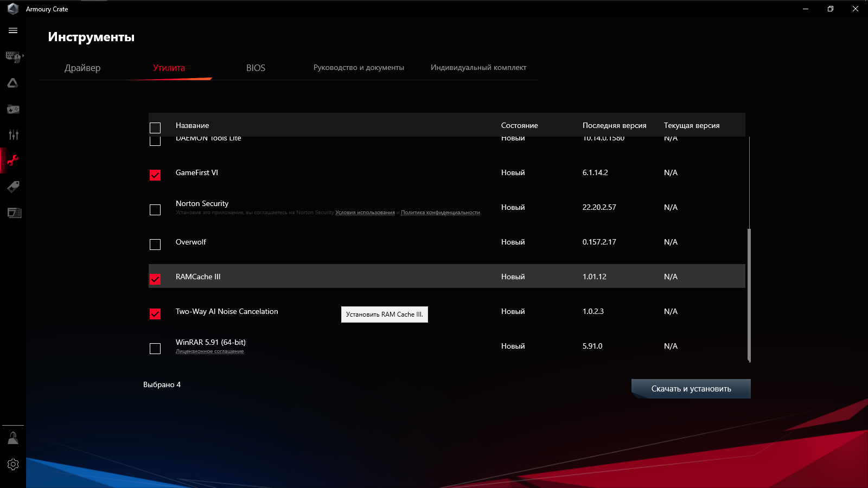Open the scenario profiles sliders icon
The width and height of the screenshot is (868, 488).
(x=13, y=134)
